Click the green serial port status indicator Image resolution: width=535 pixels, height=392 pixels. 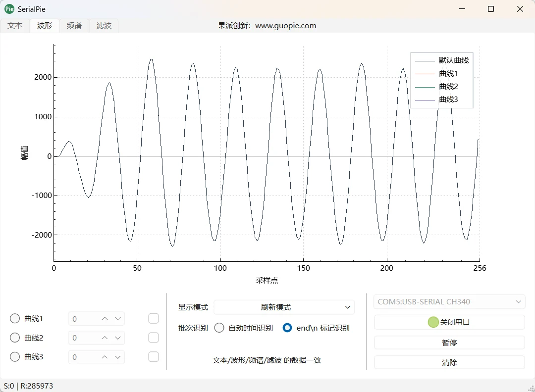(433, 322)
